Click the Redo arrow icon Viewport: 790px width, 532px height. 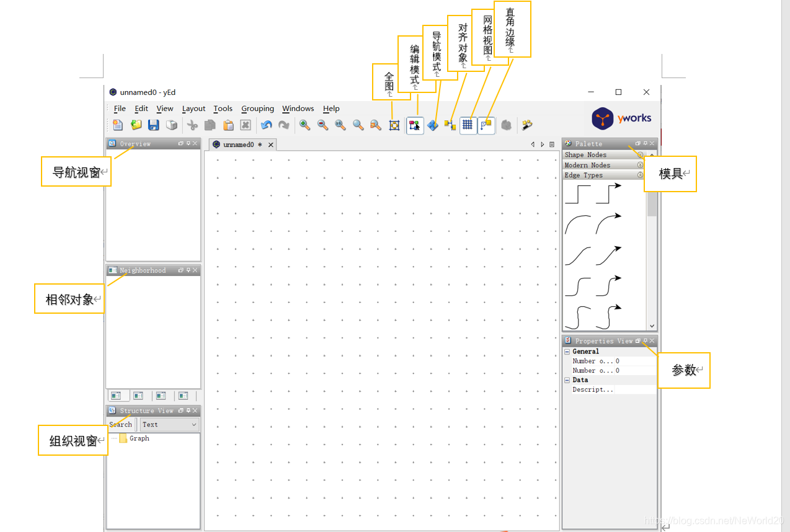pos(284,125)
